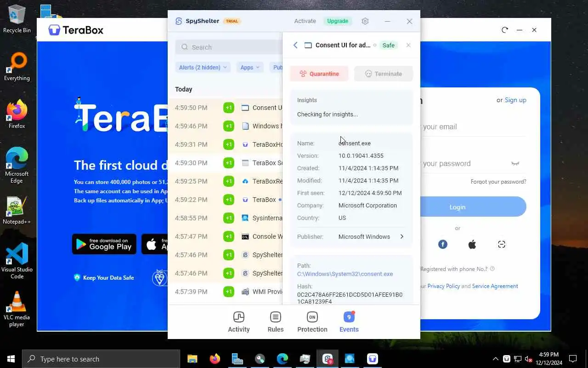The image size is (588, 368).
Task: Open the TeraBox Privacy Policy link
Action: (x=443, y=286)
